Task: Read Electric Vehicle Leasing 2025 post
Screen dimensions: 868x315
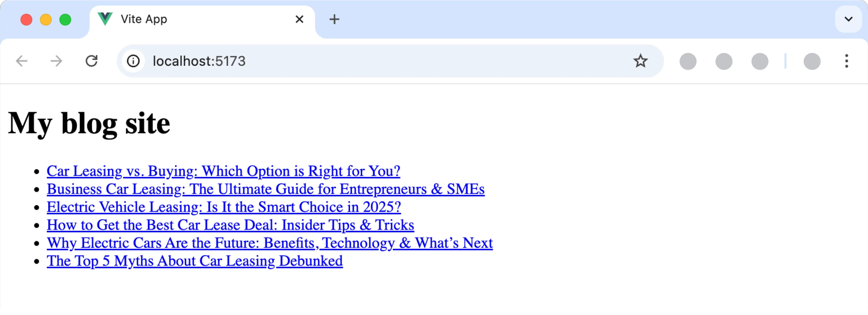Action: point(223,207)
